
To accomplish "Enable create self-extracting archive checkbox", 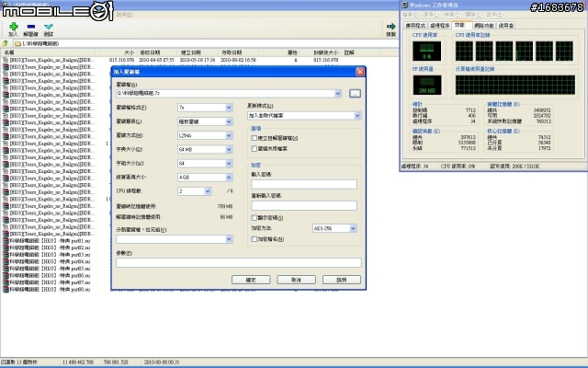I will point(254,138).
